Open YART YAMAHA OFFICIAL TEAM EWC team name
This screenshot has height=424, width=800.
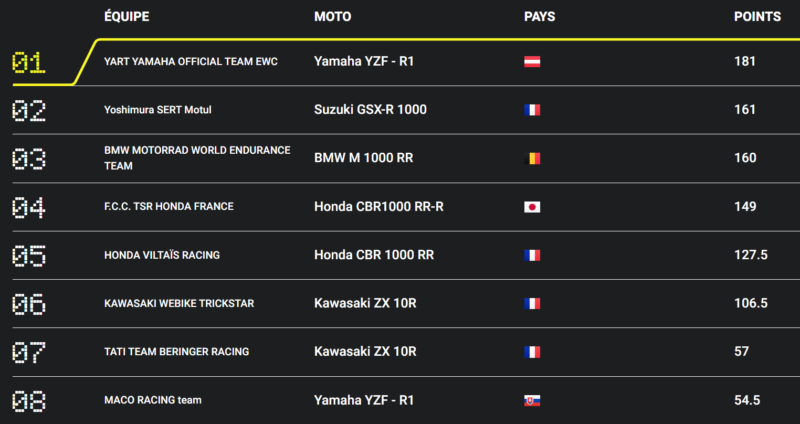(191, 62)
